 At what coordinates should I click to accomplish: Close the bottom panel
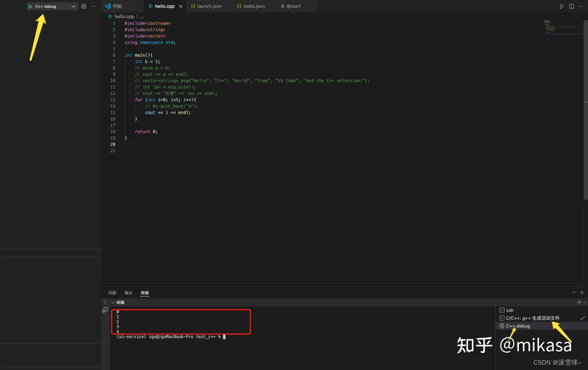582,292
